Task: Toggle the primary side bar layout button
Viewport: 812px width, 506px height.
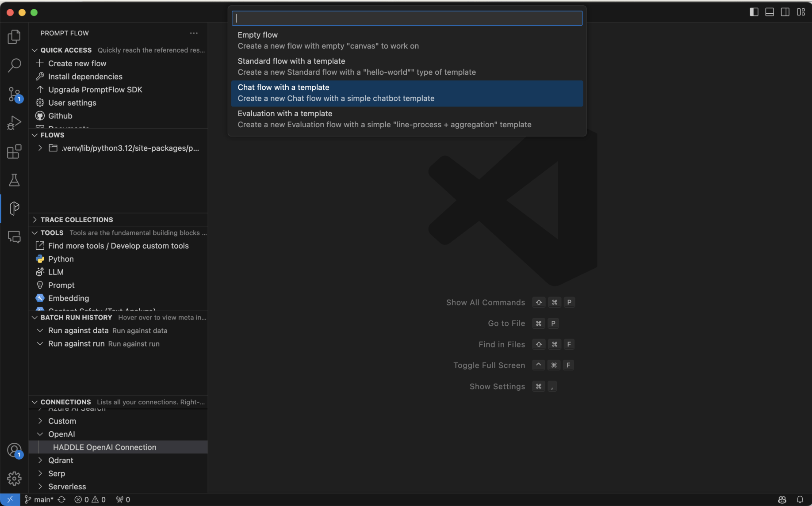Action: coord(754,12)
